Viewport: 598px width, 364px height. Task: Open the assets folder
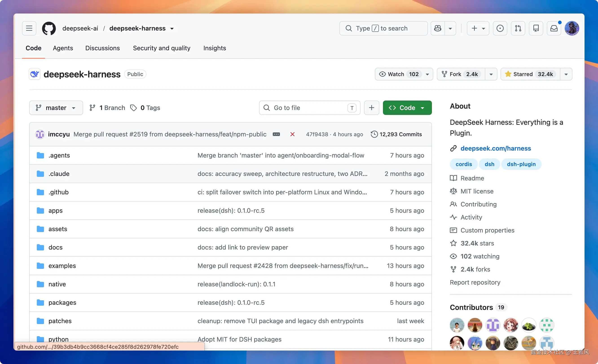[58, 229]
